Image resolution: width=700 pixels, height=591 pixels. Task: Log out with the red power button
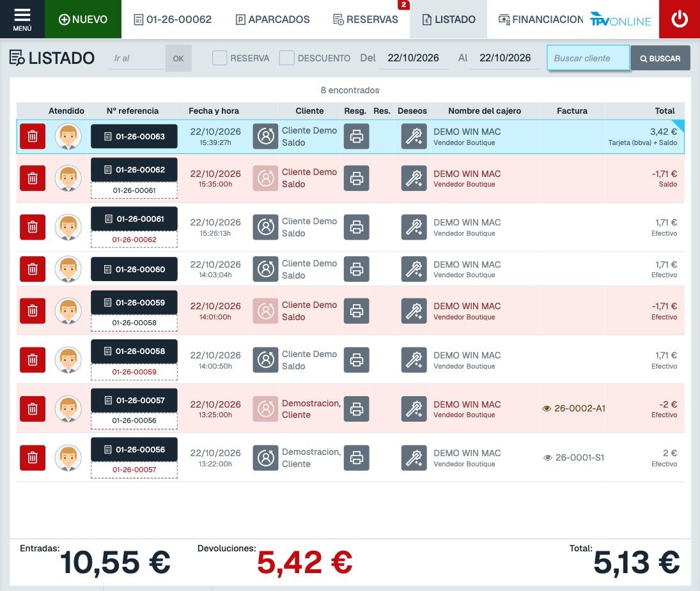click(x=680, y=19)
